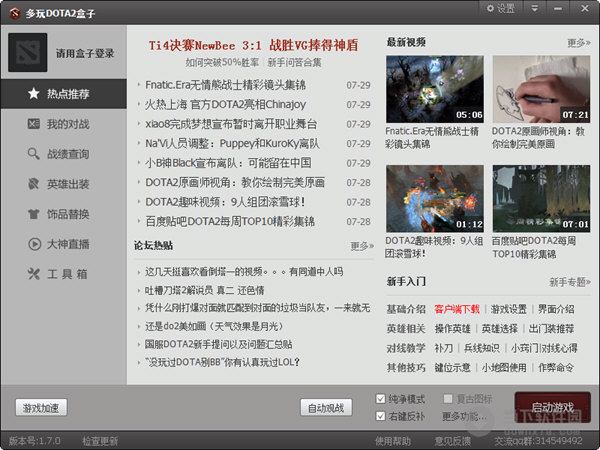600x450 pixels.
Task: Click the 启动游戏 button
Action: click(553, 407)
